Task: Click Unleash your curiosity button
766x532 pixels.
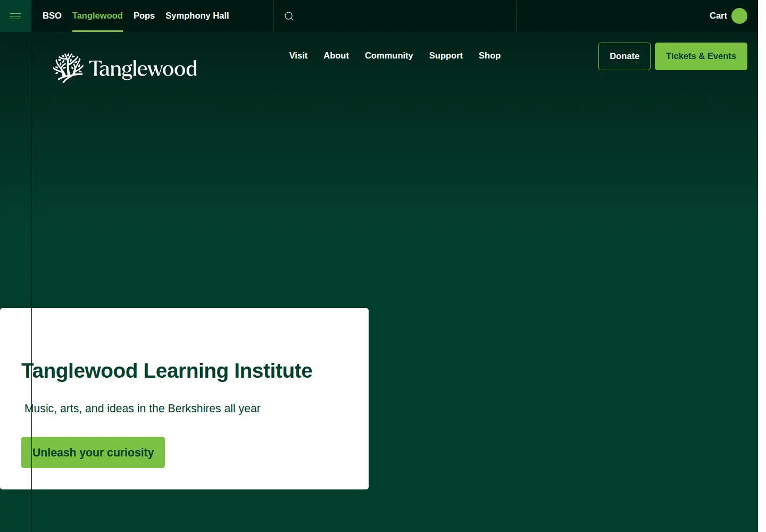Action: pos(93,453)
